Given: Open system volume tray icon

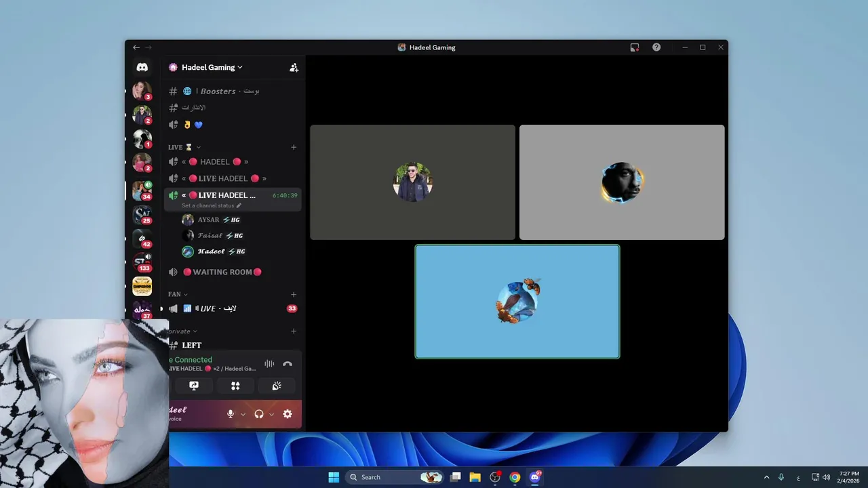Looking at the screenshot, I should [x=827, y=477].
